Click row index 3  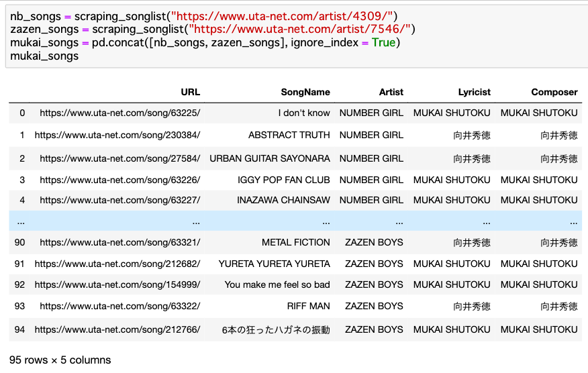(22, 180)
